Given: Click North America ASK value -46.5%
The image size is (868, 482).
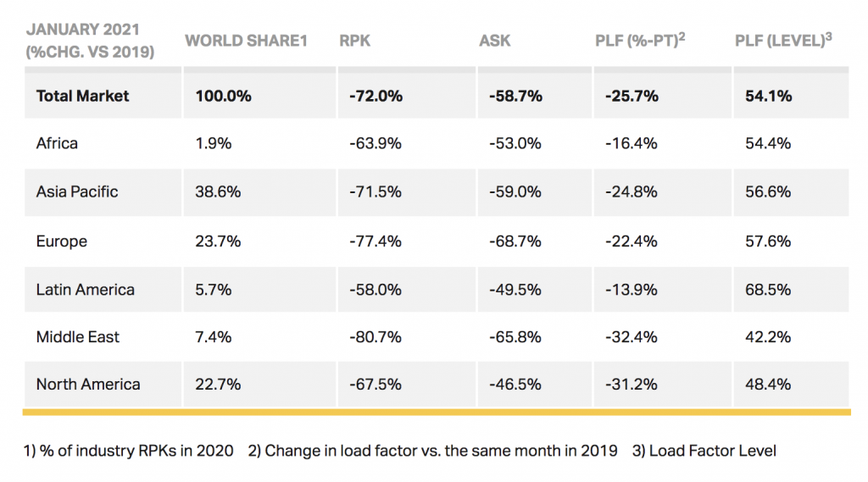Looking at the screenshot, I should click(515, 384).
